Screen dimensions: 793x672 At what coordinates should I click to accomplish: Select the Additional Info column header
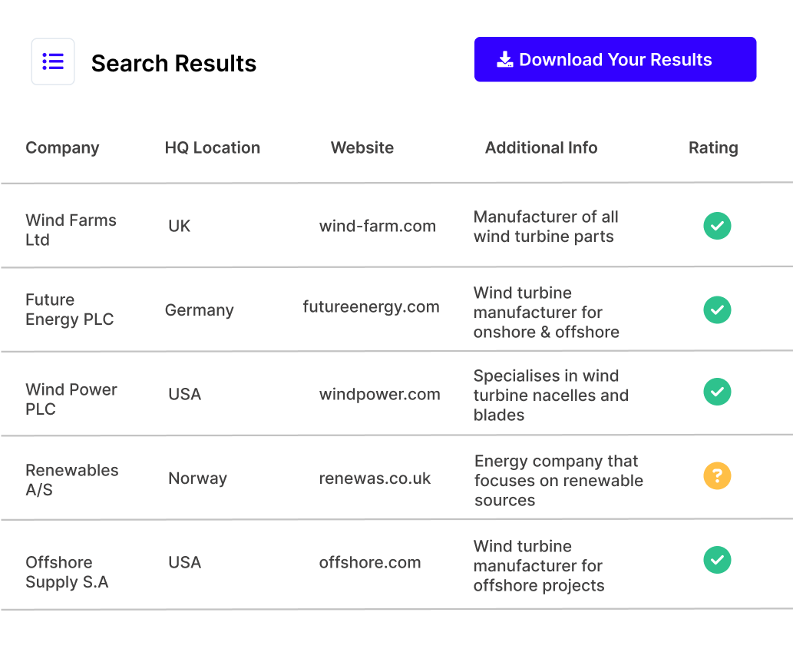(541, 147)
